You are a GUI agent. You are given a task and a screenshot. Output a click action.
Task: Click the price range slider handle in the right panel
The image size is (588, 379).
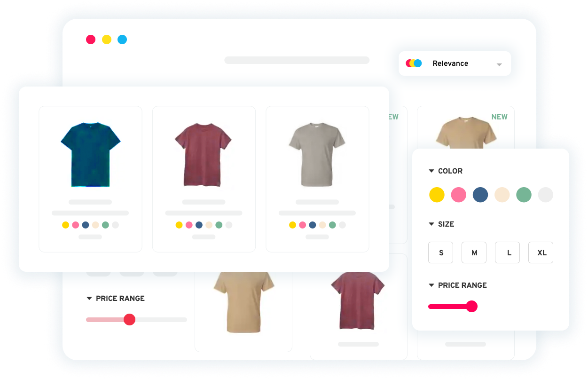(x=472, y=306)
